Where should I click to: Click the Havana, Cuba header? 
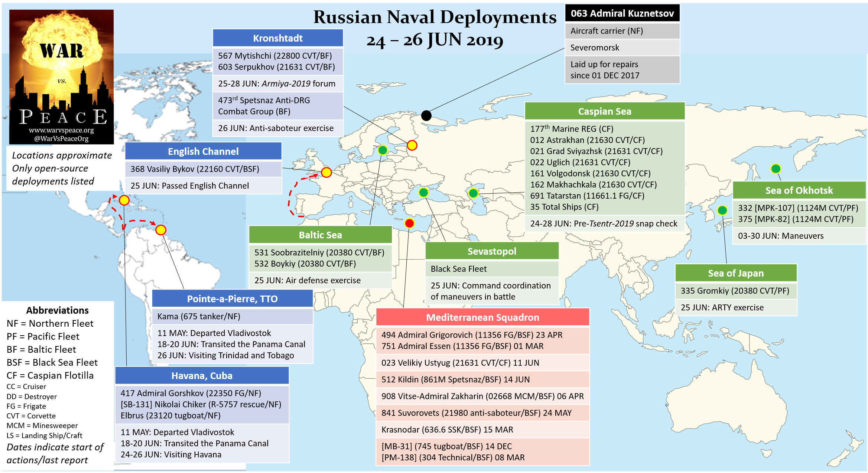202,376
